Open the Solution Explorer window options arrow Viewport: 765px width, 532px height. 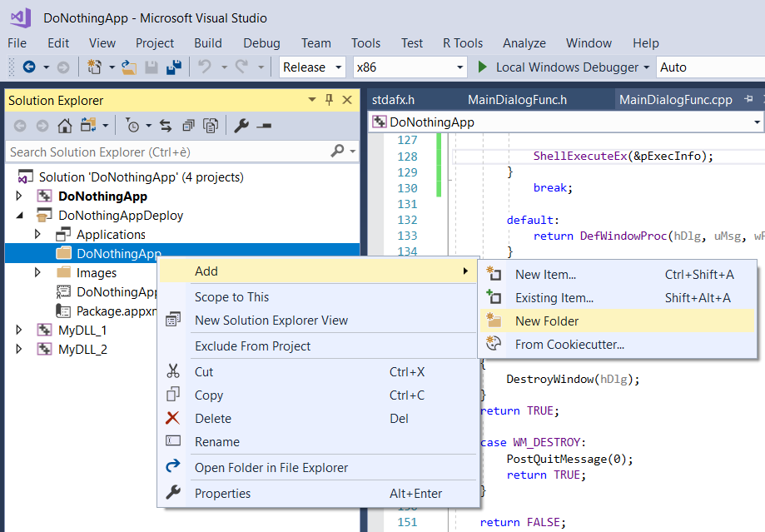click(312, 100)
